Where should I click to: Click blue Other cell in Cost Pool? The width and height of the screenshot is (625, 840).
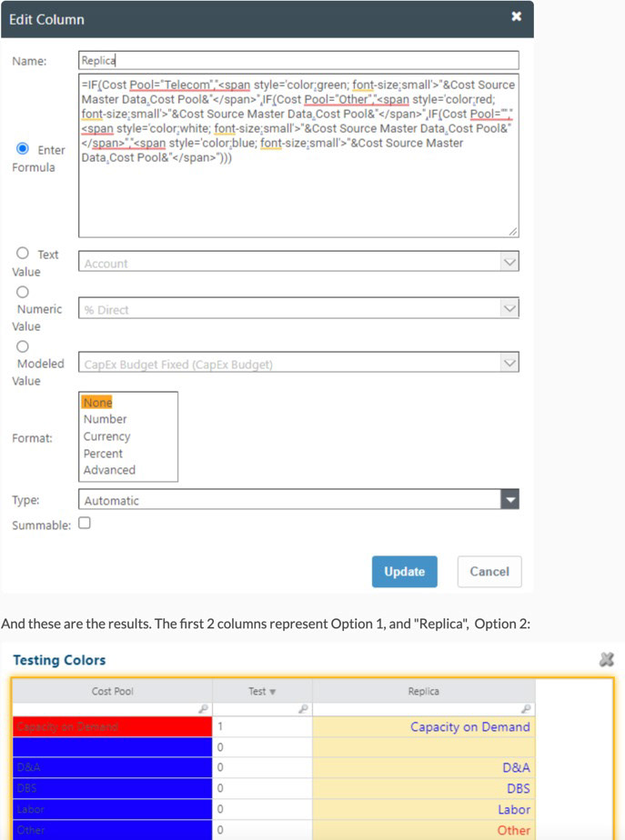tap(112, 830)
